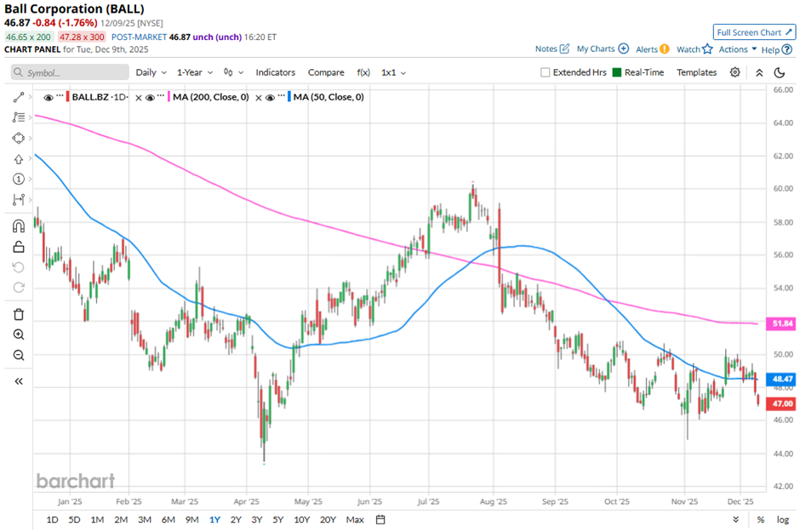The width and height of the screenshot is (800, 532).
Task: Open the Daily frequency dropdown
Action: point(151,72)
